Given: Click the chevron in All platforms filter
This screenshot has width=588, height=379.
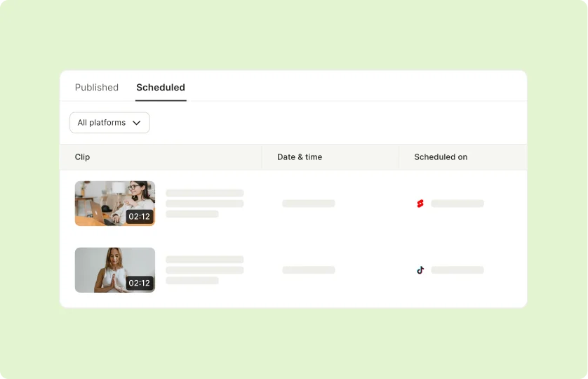Looking at the screenshot, I should [x=137, y=123].
